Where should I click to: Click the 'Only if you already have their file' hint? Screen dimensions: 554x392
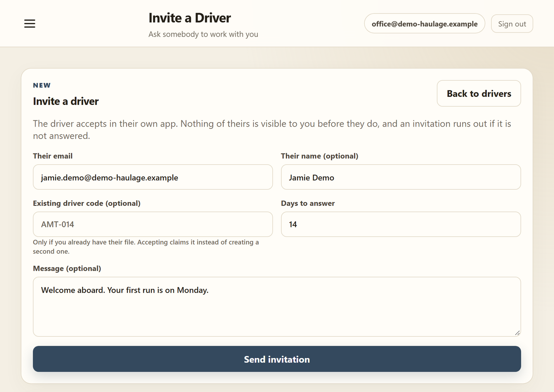click(146, 247)
